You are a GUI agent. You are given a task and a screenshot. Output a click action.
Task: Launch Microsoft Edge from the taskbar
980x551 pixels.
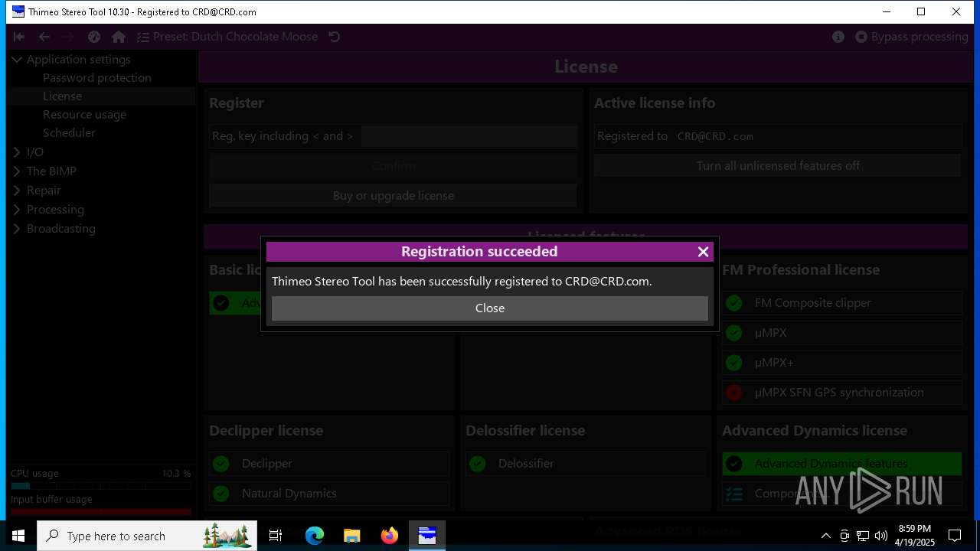[x=315, y=536]
